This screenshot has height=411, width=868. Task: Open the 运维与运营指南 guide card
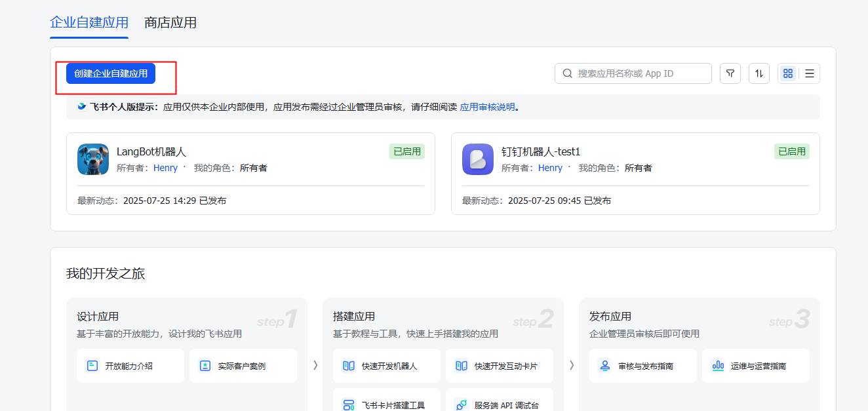point(756,366)
